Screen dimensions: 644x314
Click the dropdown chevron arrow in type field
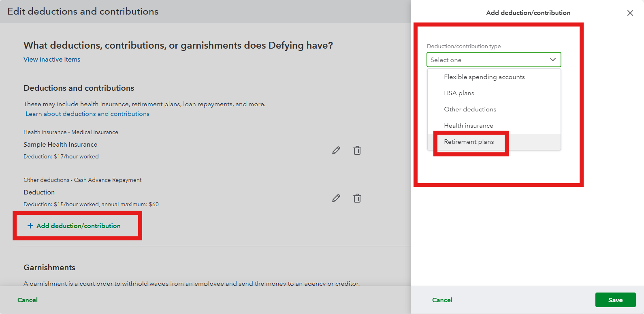coord(552,60)
